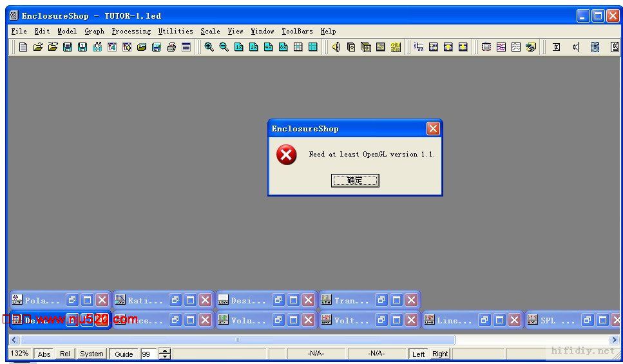Set scale with the 4x icon
The image size is (623, 364).
click(268, 47)
